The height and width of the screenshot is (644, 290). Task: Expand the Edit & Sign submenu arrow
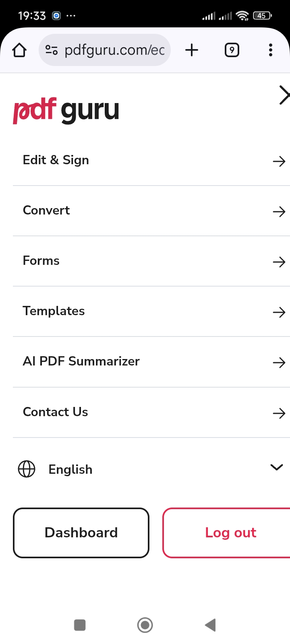pos(279,161)
